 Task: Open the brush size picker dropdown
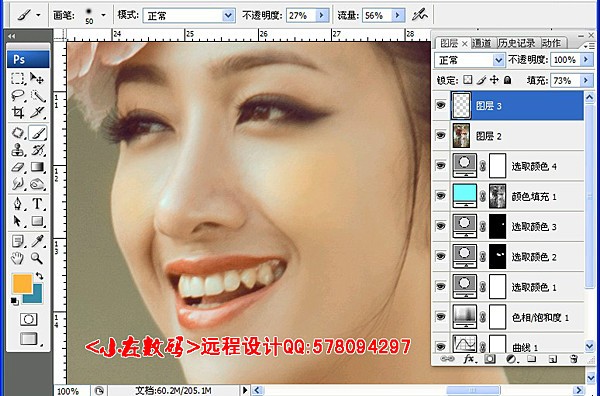point(103,15)
